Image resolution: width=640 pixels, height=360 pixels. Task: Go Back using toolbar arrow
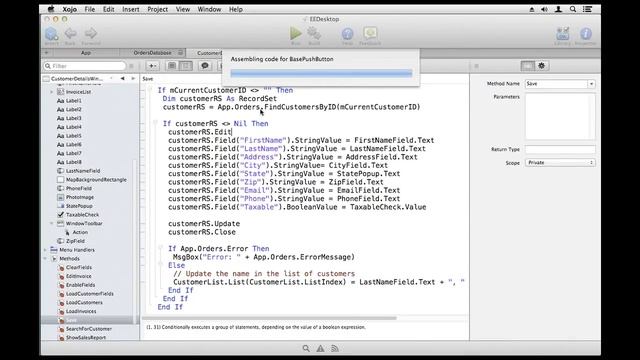coord(71,33)
